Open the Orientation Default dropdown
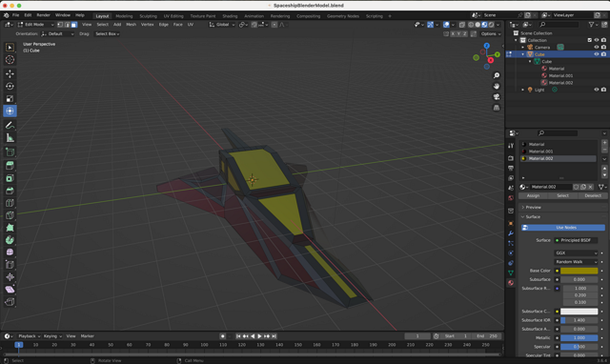 [x=57, y=34]
